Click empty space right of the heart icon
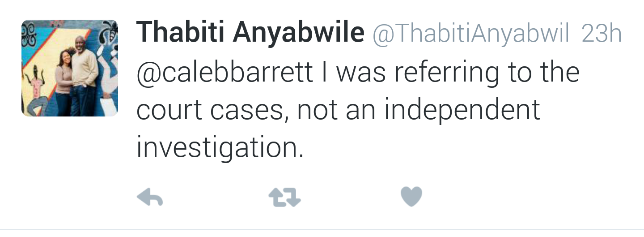This screenshot has width=644, height=237. pyautogui.click(x=514, y=197)
